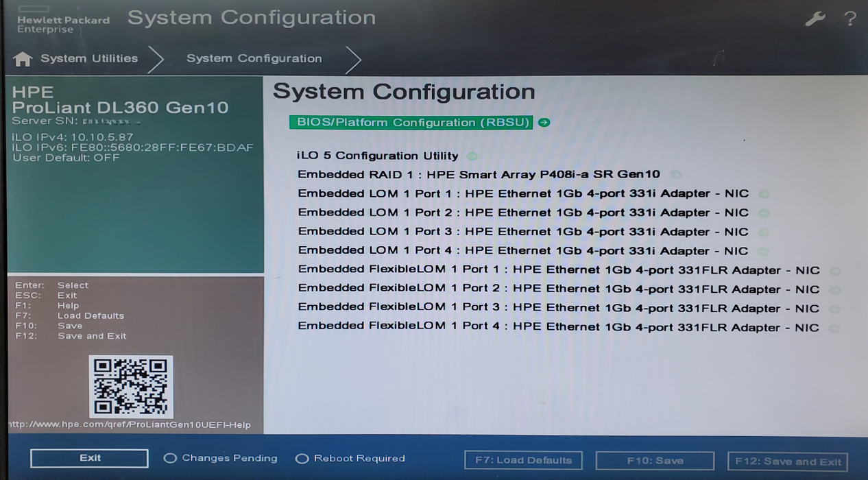The image size is (868, 480).
Task: Click chevron after System Utilities breadcrumb
Action: [156, 60]
